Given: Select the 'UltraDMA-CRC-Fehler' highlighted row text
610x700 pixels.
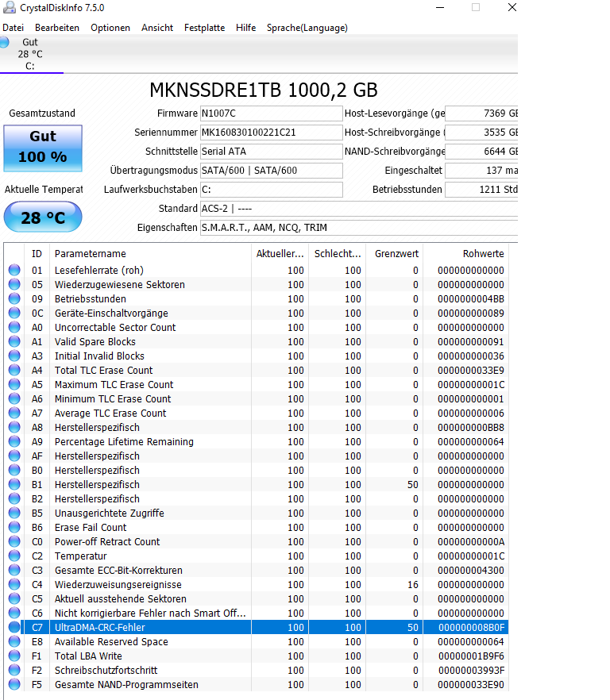Looking at the screenshot, I should coord(99,627).
